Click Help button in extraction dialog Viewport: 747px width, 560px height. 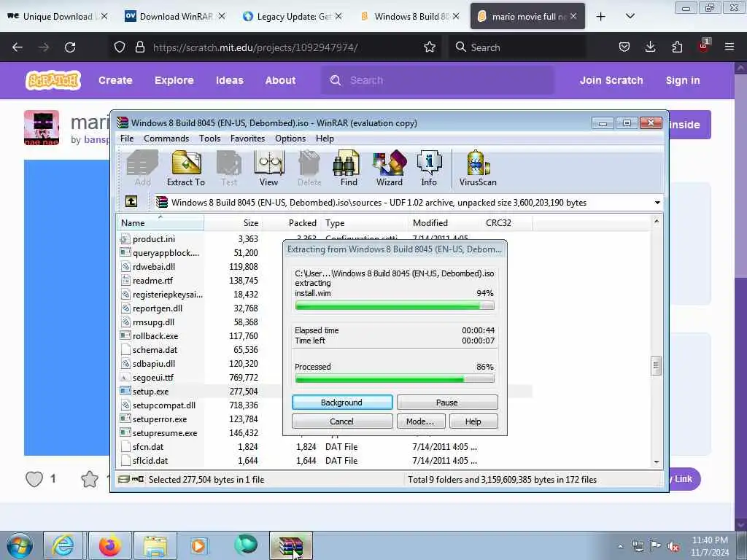(x=473, y=421)
